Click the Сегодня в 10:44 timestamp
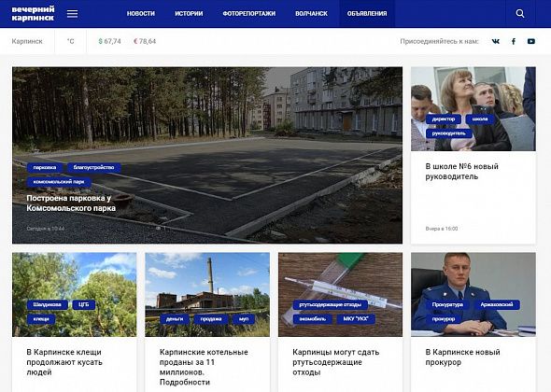The image size is (551, 392). tap(46, 229)
